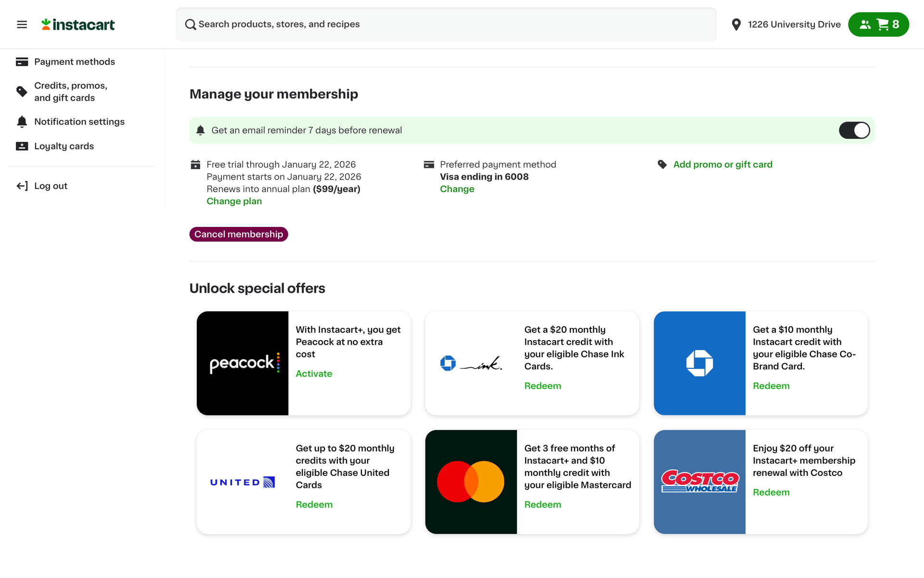
Task: Open the hamburger navigation menu
Action: [22, 25]
